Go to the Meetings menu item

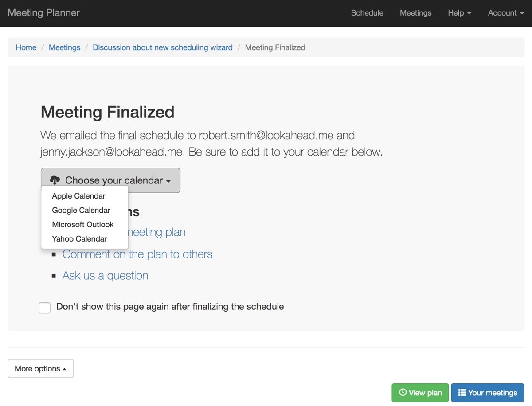click(x=415, y=13)
